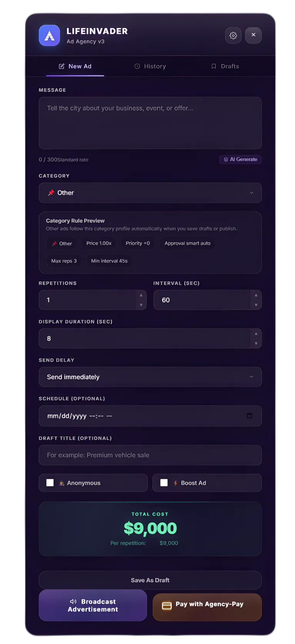295x644 pixels.
Task: Switch to the History tab
Action: click(150, 66)
